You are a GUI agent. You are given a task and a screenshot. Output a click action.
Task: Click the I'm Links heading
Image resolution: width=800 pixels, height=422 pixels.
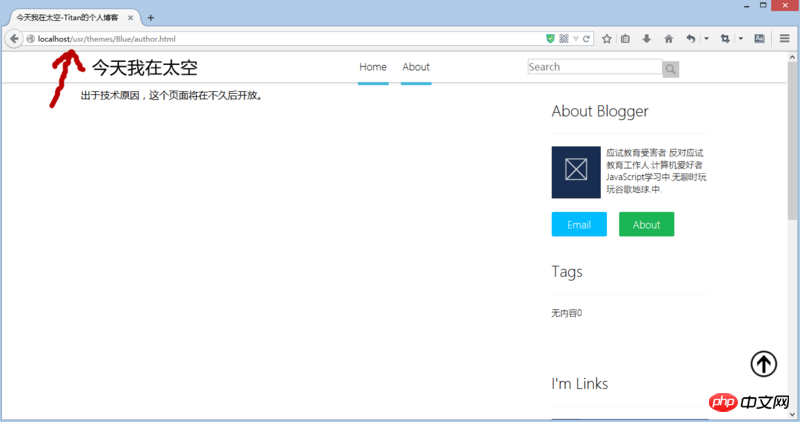[580, 384]
